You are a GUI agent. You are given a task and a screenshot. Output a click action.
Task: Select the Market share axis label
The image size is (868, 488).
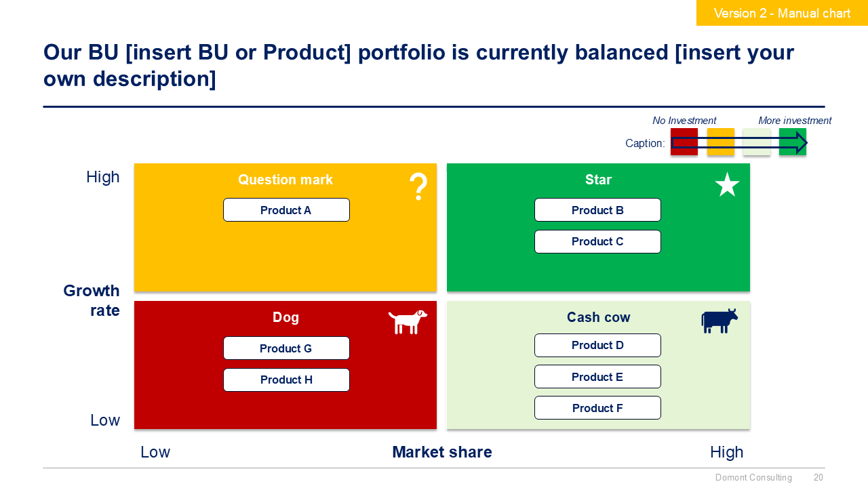(x=442, y=452)
